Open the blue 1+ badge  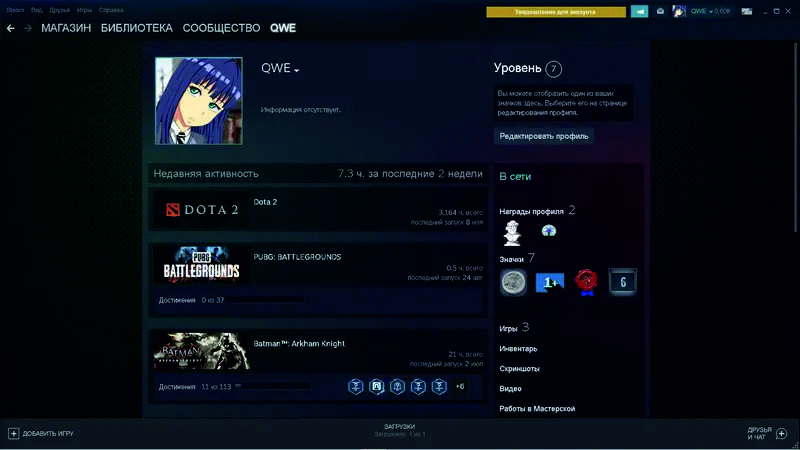tap(550, 282)
